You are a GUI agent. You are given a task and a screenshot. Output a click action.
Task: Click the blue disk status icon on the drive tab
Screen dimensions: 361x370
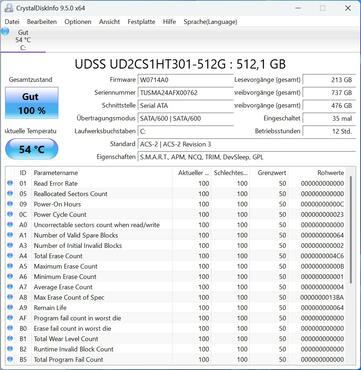[x=5, y=32]
